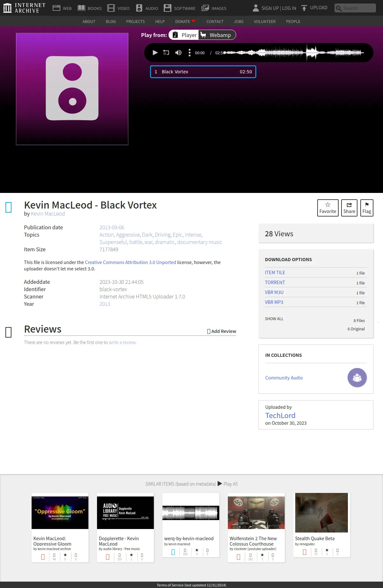383x588 pixels.
Task: Click the speaker album artwork
Action: 72,89
